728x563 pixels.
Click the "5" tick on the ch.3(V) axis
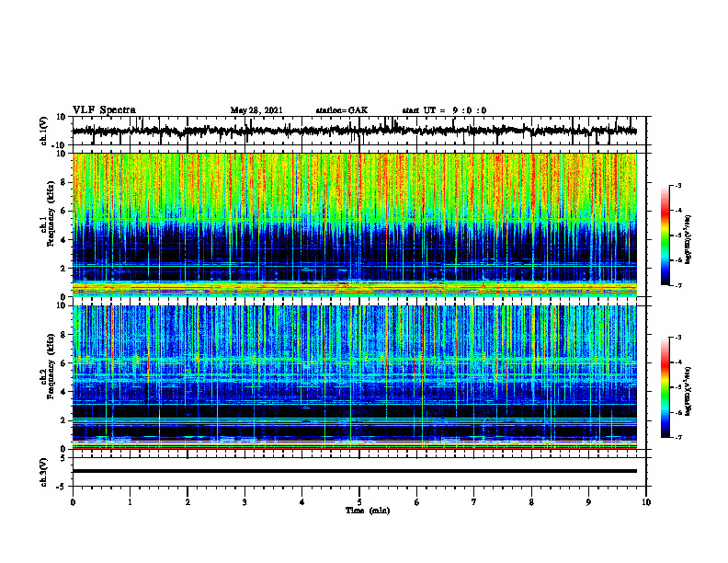click(63, 458)
